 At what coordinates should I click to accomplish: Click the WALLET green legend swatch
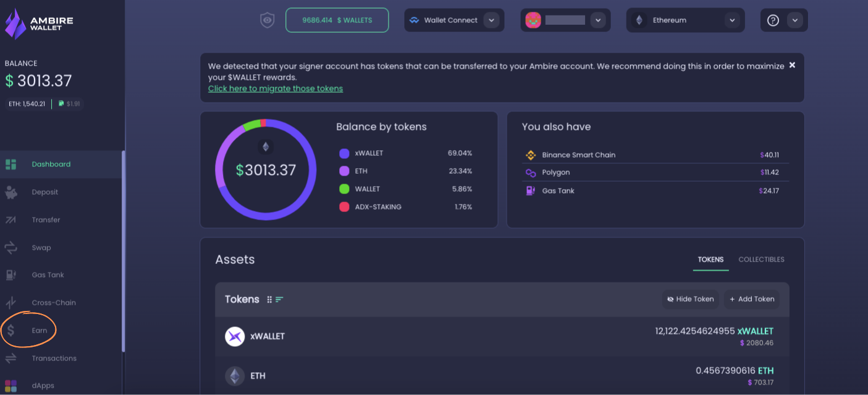(344, 189)
